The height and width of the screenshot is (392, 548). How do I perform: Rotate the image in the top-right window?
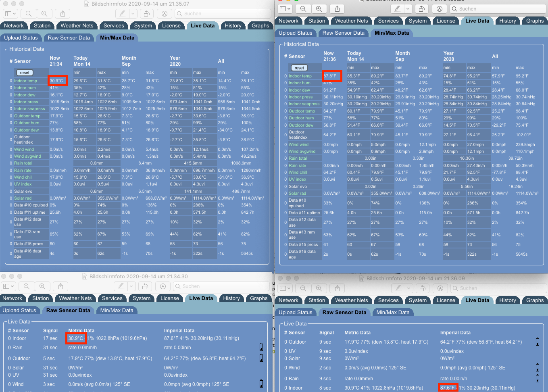point(422,8)
